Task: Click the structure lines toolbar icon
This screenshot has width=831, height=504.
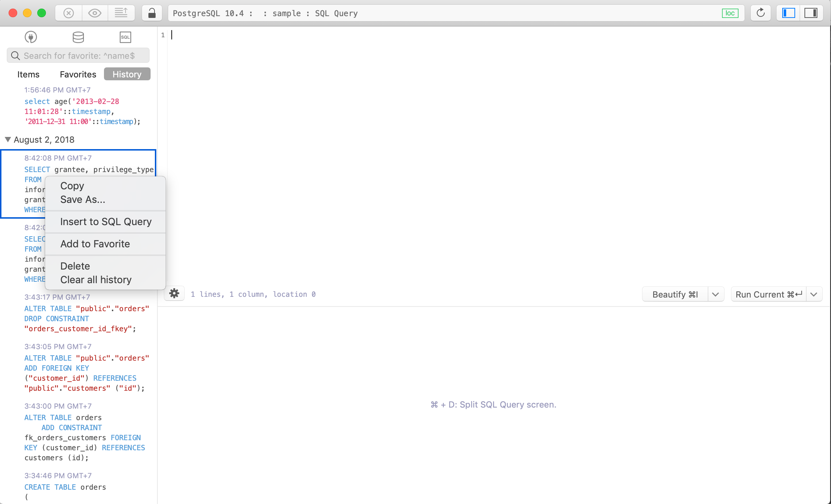Action: (x=121, y=13)
